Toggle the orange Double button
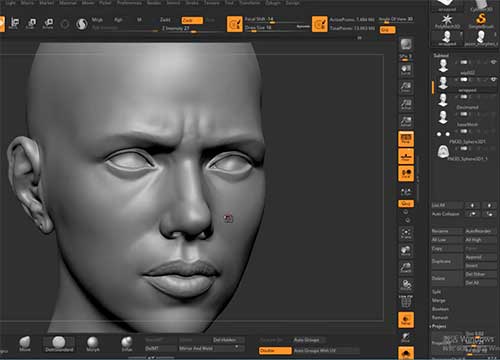Image resolution: width=500 pixels, height=360 pixels. (x=275, y=350)
